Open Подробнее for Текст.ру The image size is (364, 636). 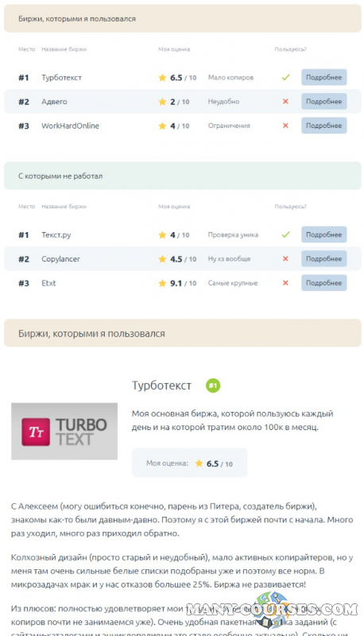click(x=324, y=235)
